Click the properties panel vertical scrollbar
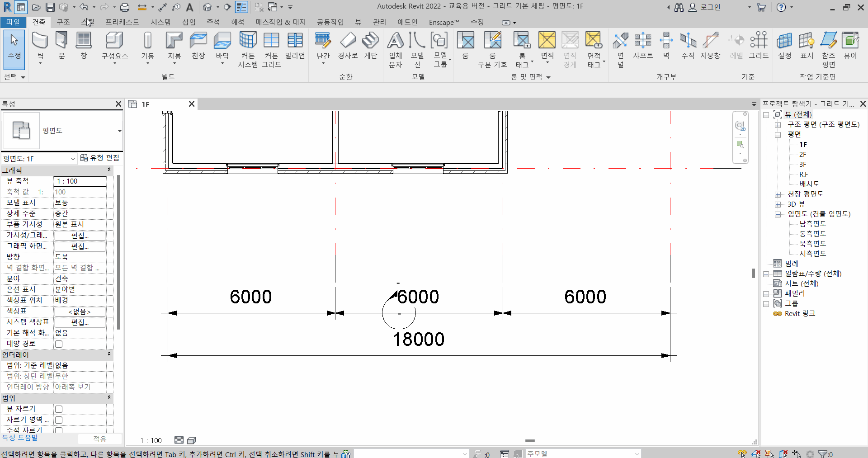The height and width of the screenshot is (458, 868). (118, 252)
